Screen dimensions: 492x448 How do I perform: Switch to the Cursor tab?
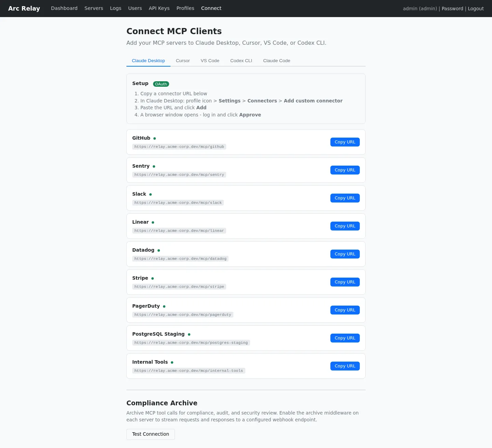[x=183, y=61]
